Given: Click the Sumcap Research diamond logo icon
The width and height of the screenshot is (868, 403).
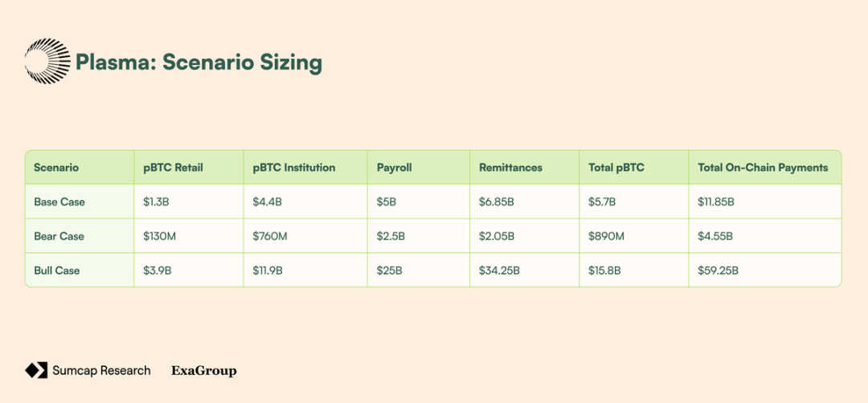Looking at the screenshot, I should pyautogui.click(x=36, y=370).
